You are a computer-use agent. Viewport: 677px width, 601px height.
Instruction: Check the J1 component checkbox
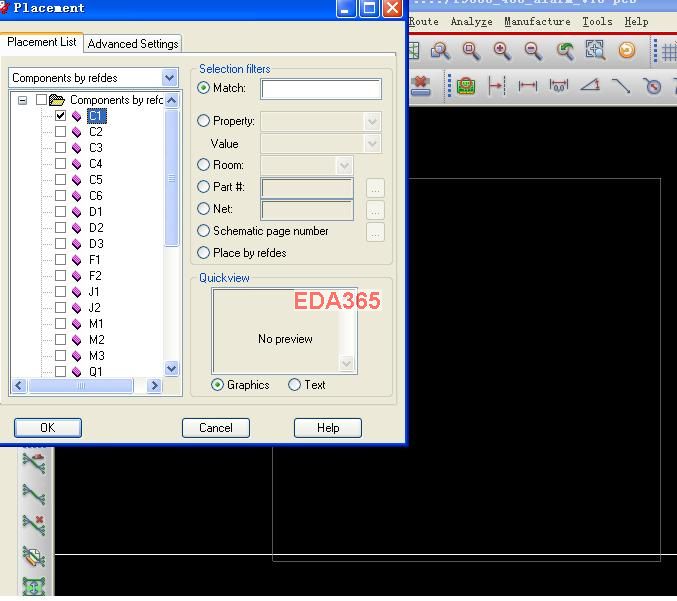[60, 291]
